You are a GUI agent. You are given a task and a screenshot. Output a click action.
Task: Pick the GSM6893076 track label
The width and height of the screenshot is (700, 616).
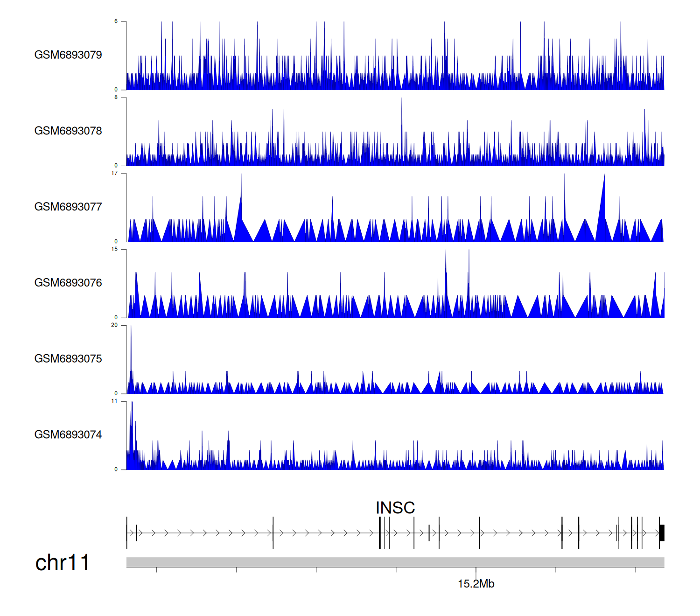(x=68, y=283)
